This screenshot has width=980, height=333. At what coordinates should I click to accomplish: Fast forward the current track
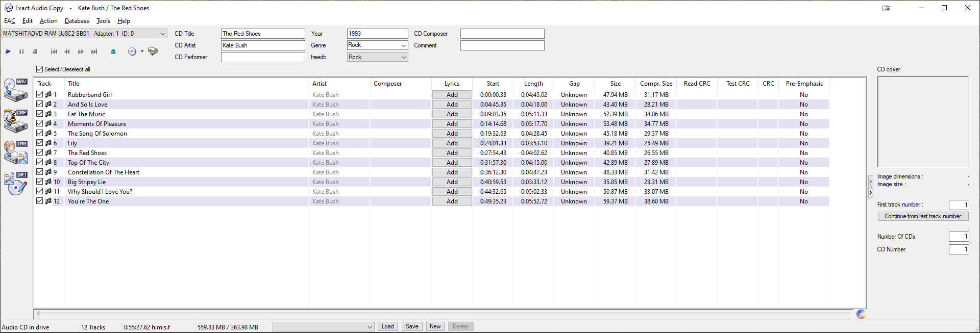(x=81, y=52)
